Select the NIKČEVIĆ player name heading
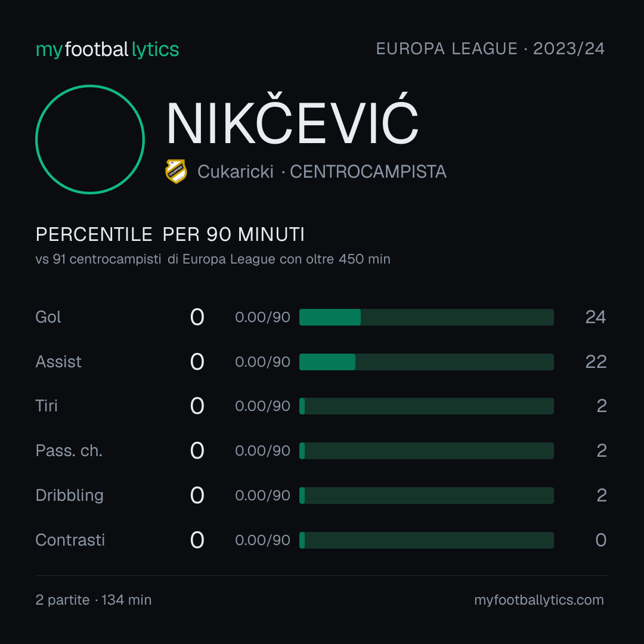 pos(292,120)
